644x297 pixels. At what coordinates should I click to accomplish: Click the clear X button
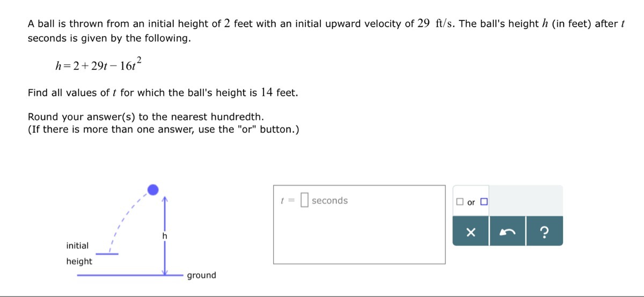(471, 231)
